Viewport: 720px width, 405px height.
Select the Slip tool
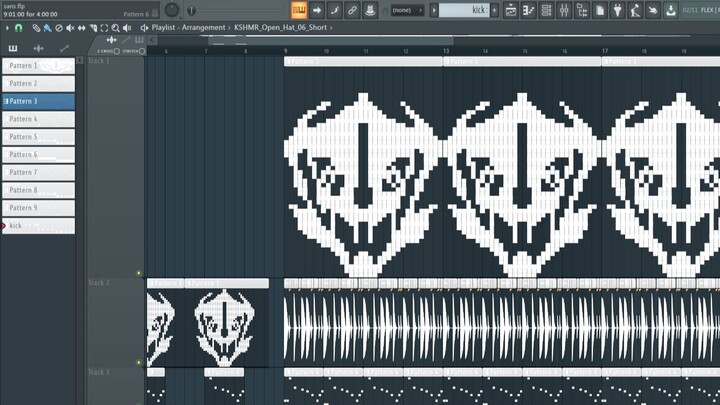tap(82, 28)
